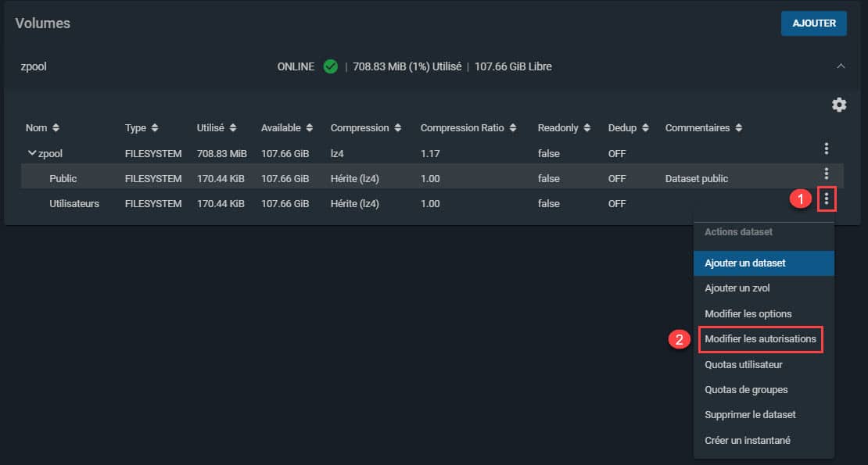Choose 'Modifier les autorisations' from menu
This screenshot has width=868, height=465.
760,339
